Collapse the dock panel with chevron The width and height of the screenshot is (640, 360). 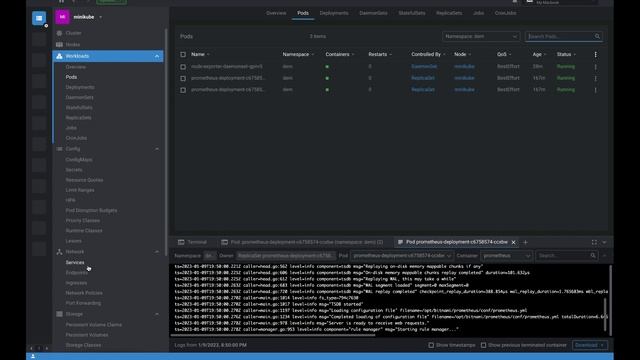604,242
